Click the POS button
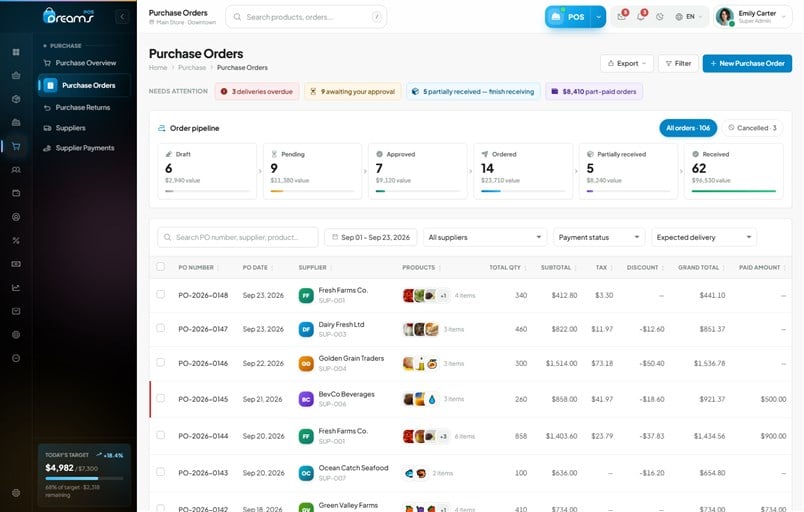This screenshot has height=512, width=804. pyautogui.click(x=568, y=17)
